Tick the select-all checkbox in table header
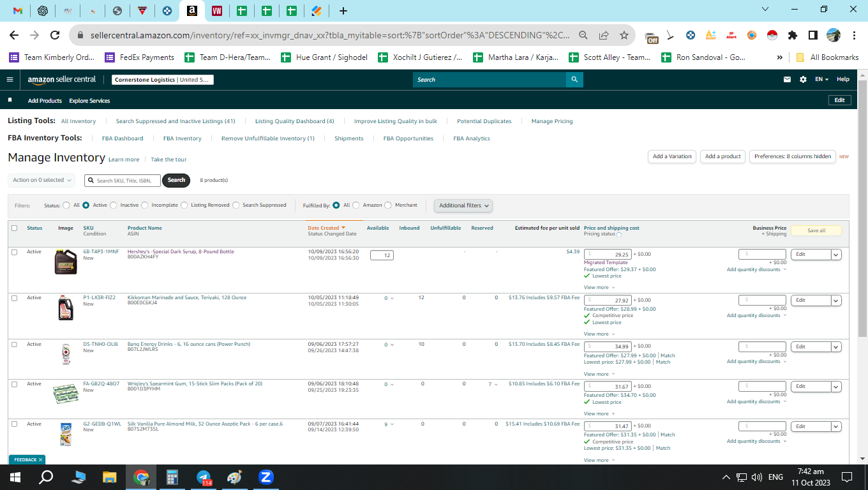The height and width of the screenshot is (490, 868). (x=14, y=228)
